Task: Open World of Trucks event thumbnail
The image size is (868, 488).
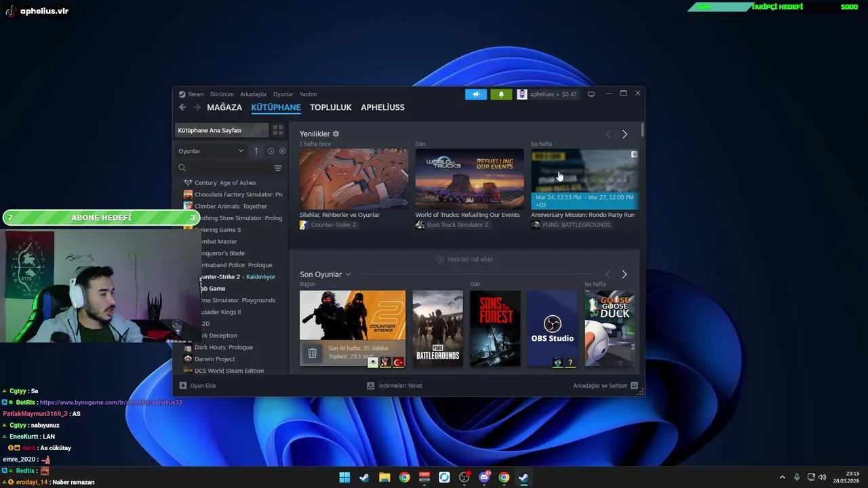Action: pyautogui.click(x=469, y=179)
